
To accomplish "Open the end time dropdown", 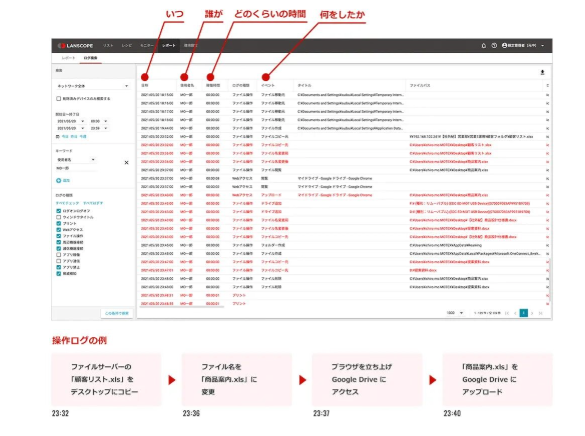I will 99,128.
